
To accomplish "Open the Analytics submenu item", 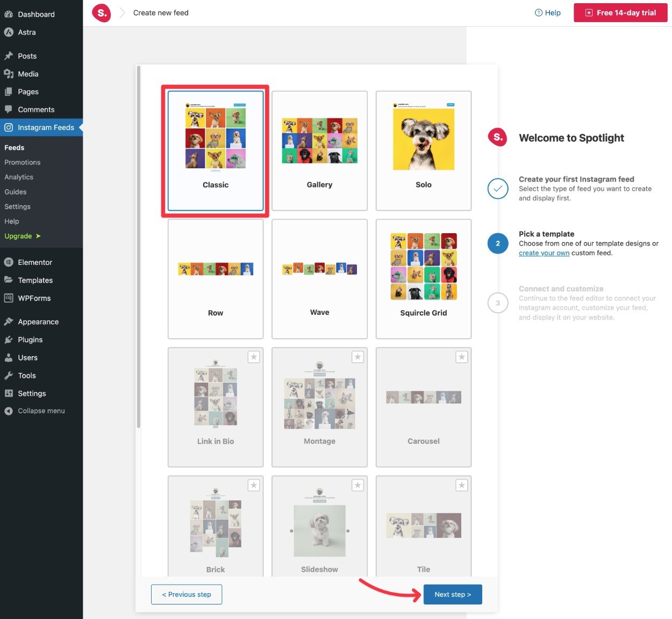I will [19, 177].
